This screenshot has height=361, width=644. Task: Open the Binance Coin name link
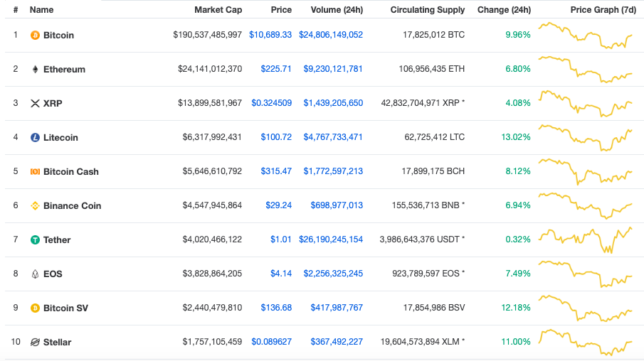pos(73,205)
